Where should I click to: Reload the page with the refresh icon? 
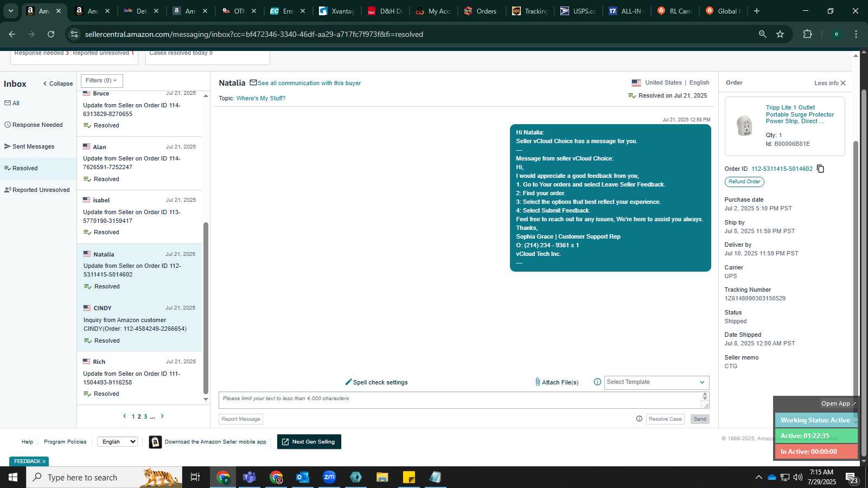coord(51,34)
